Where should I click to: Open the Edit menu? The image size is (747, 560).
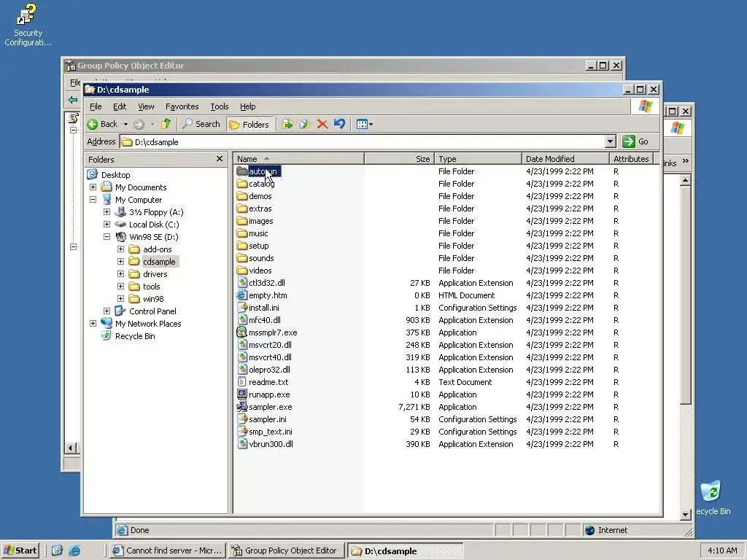coord(120,106)
